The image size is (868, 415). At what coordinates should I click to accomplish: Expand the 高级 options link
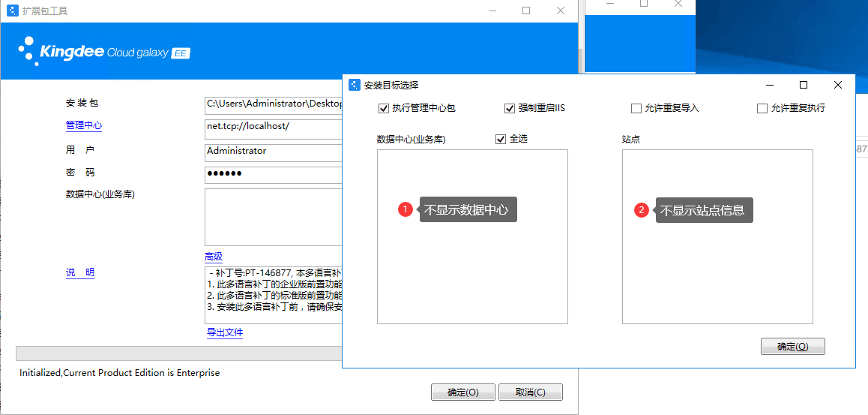[x=214, y=257]
